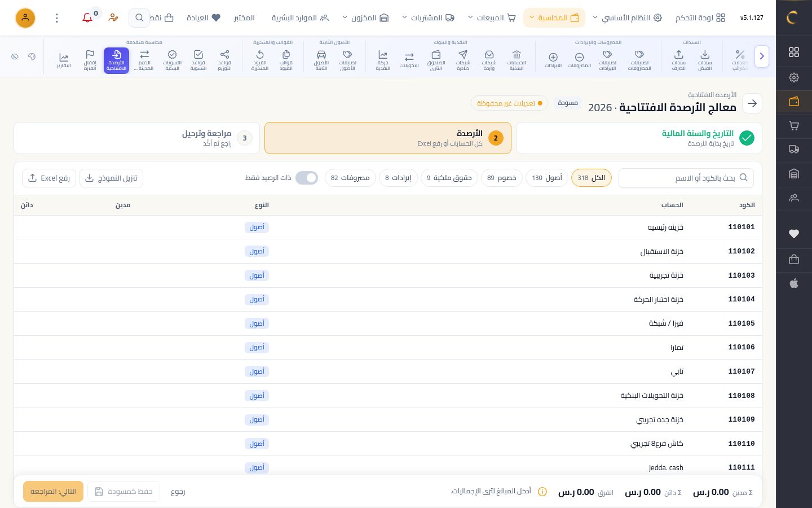This screenshot has width=812, height=508.
Task: Filter accounts by أصول tab
Action: (x=547, y=178)
